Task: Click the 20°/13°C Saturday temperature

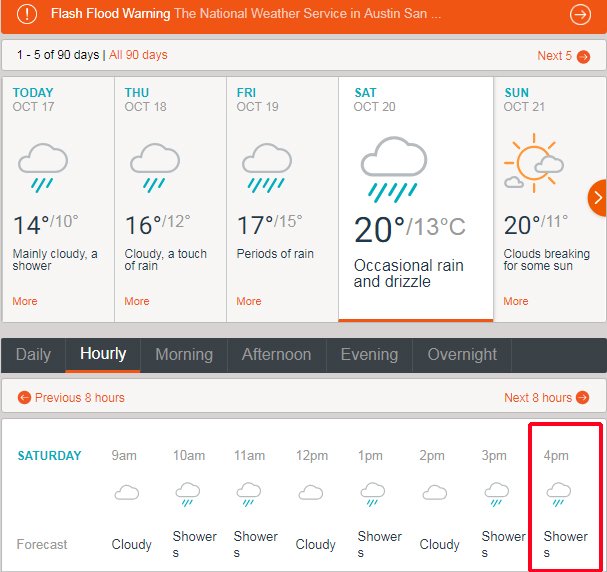Action: (410, 229)
